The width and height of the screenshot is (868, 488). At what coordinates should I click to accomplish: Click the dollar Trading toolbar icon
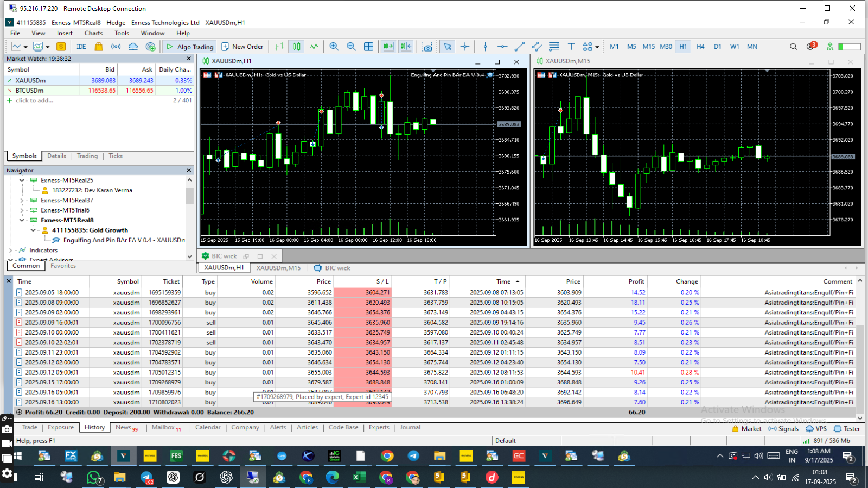click(x=61, y=47)
